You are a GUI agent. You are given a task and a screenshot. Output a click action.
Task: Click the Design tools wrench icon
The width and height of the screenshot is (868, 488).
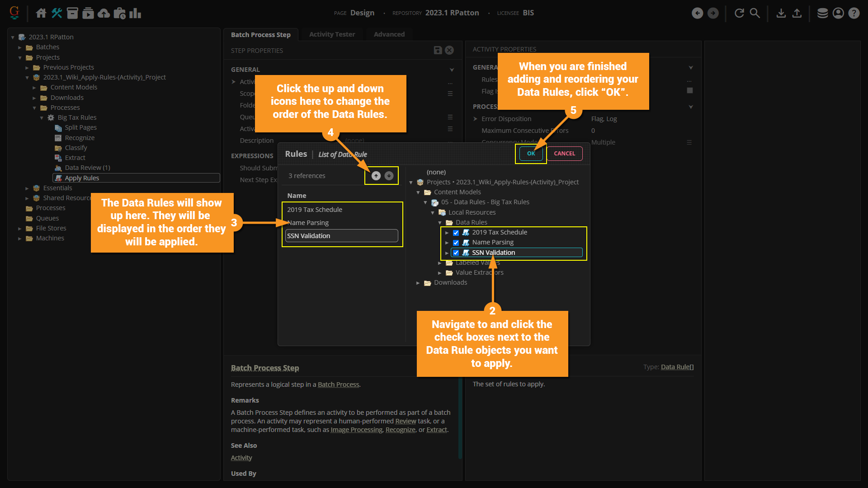click(57, 13)
